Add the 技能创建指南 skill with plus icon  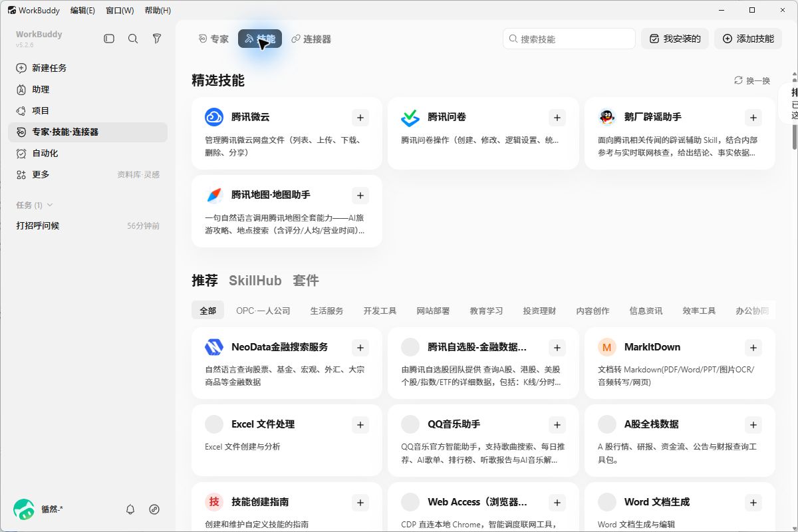tap(360, 502)
